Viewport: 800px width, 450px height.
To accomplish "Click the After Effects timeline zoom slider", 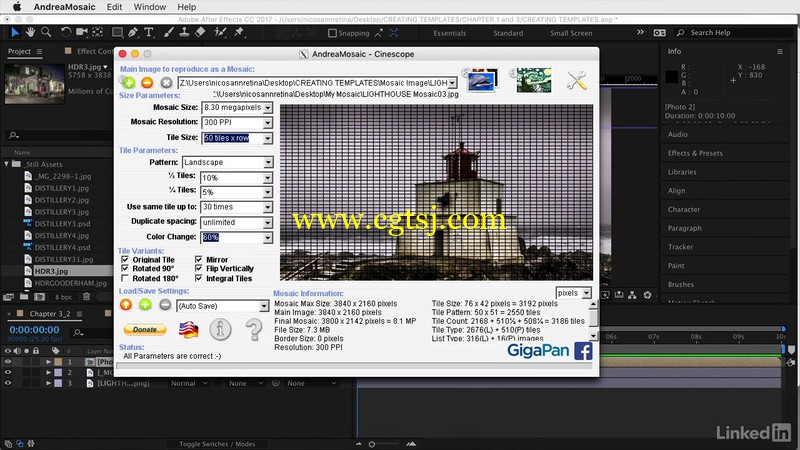I will [x=372, y=444].
